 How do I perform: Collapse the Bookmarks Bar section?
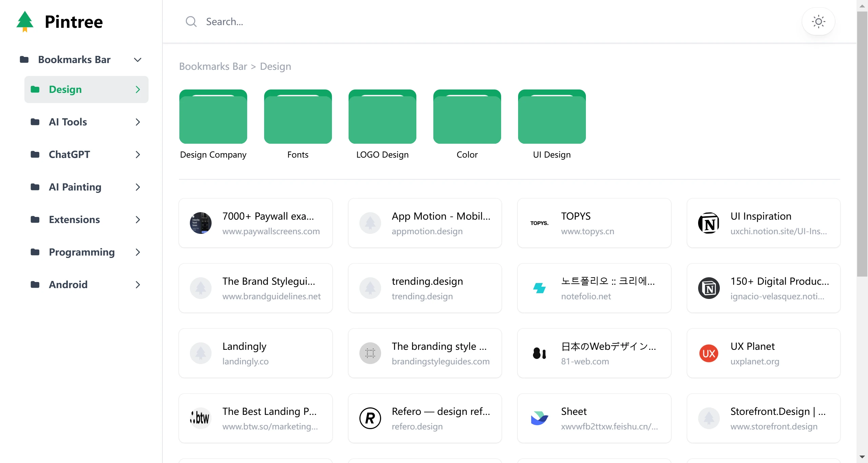pos(137,59)
